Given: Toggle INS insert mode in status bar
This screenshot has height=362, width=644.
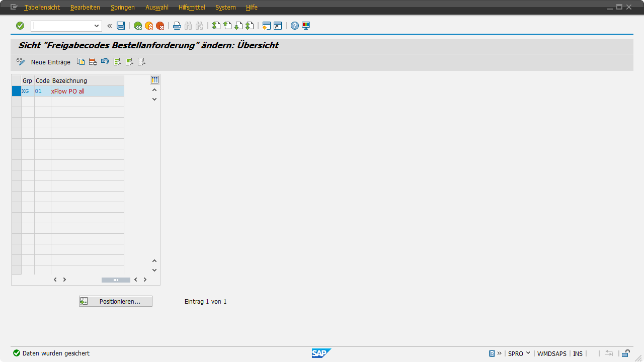Looking at the screenshot, I should 578,353.
